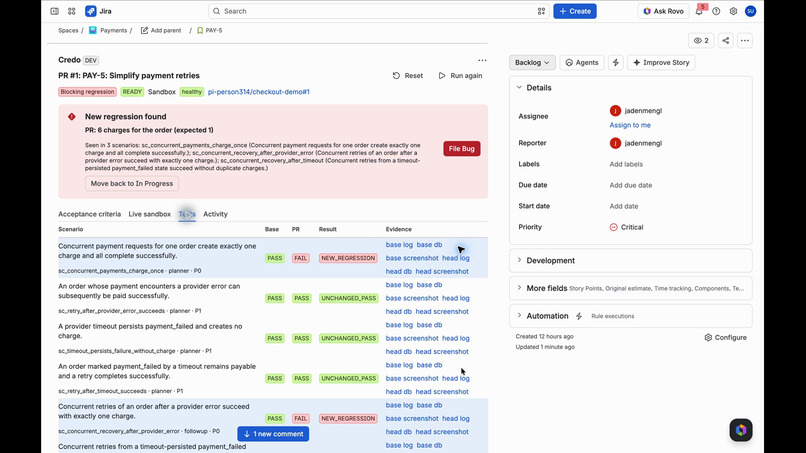This screenshot has height=453, width=806.
Task: Click Reset in Credo panel
Action: [x=408, y=76]
